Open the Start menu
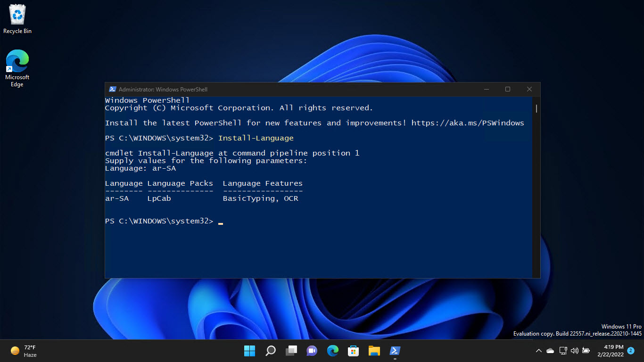644x362 pixels. (249, 351)
